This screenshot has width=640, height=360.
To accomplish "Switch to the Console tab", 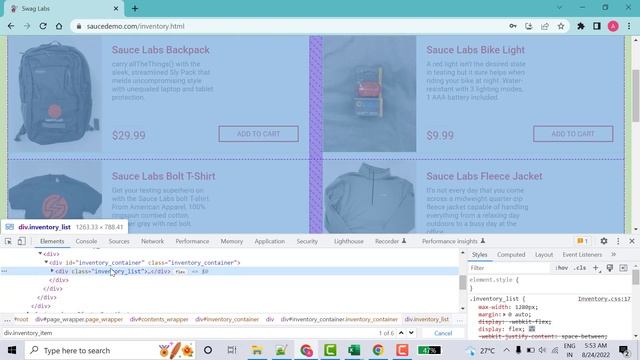I will pos(86,241).
